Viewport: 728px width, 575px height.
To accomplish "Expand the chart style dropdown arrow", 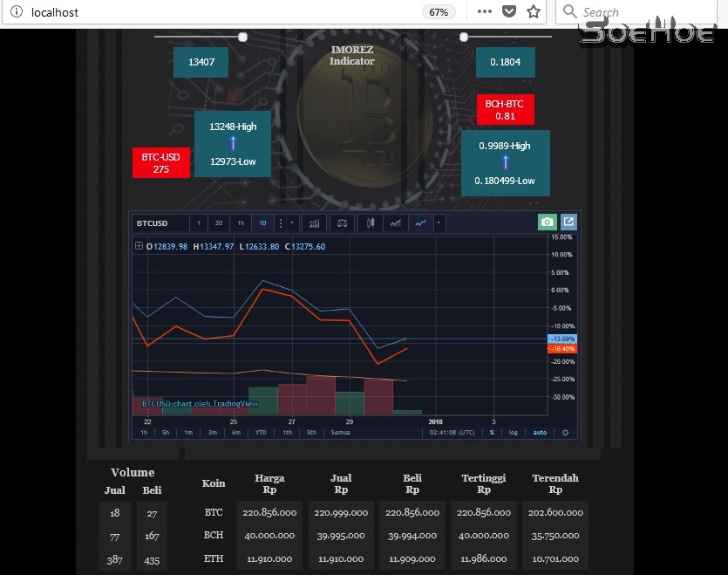I will 439,223.
